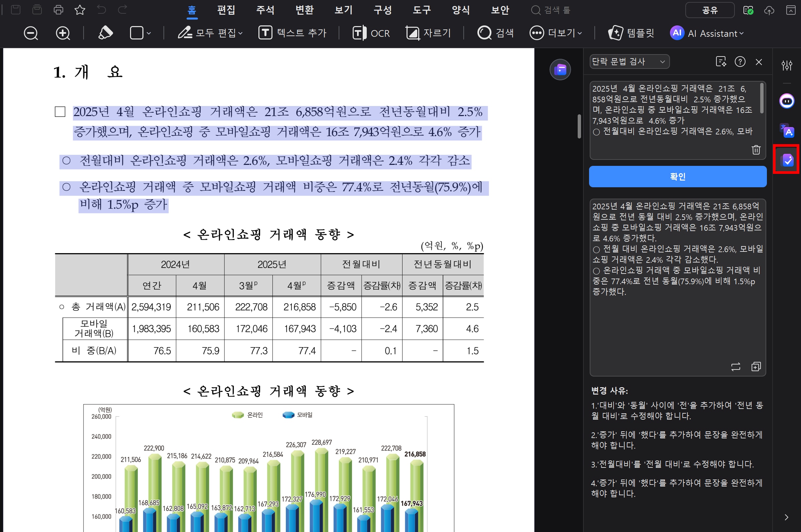Click the save document icon

16,9
